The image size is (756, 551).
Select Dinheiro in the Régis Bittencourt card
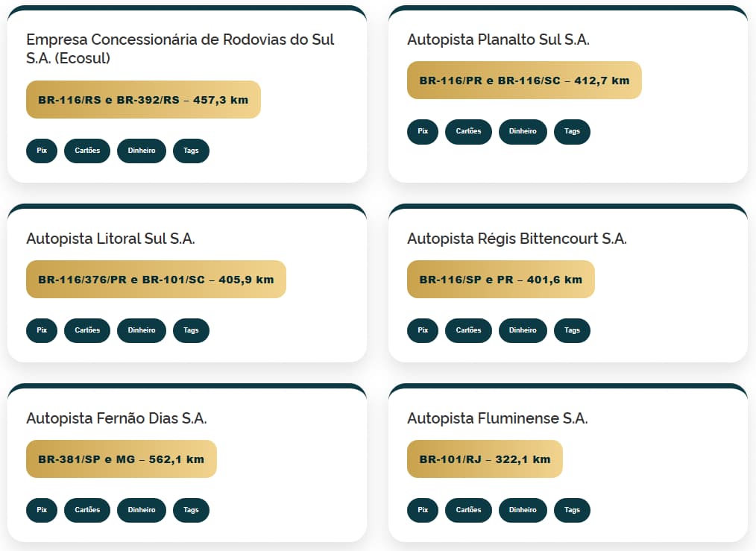523,330
